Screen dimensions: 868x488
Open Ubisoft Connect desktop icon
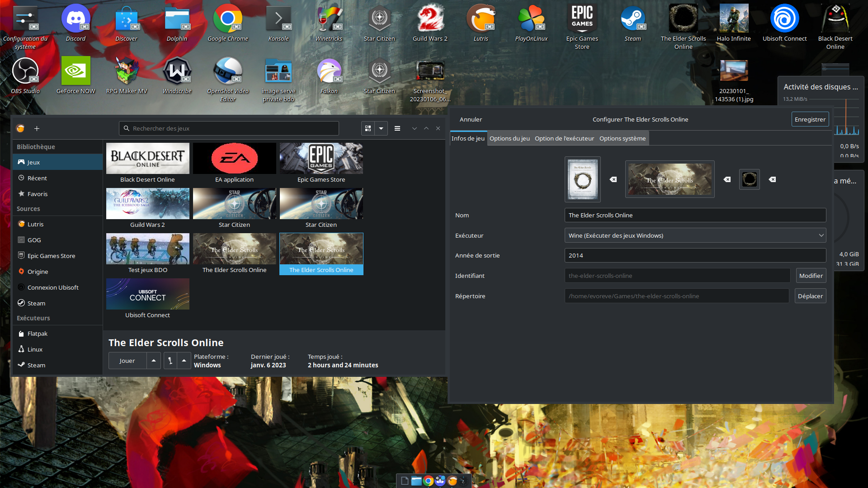point(784,23)
